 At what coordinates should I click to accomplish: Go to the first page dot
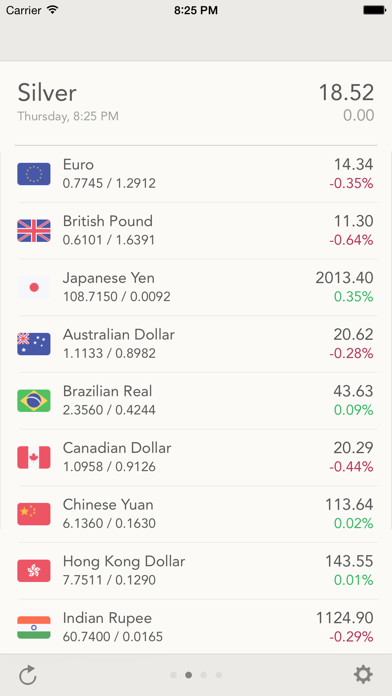174,675
